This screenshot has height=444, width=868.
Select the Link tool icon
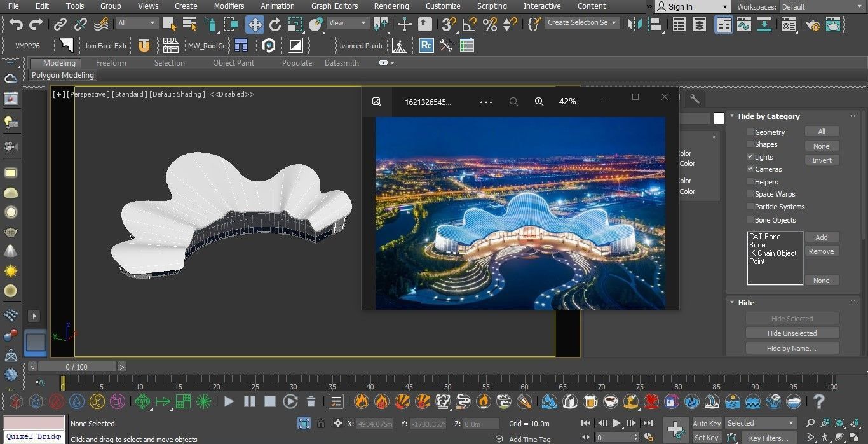point(60,25)
